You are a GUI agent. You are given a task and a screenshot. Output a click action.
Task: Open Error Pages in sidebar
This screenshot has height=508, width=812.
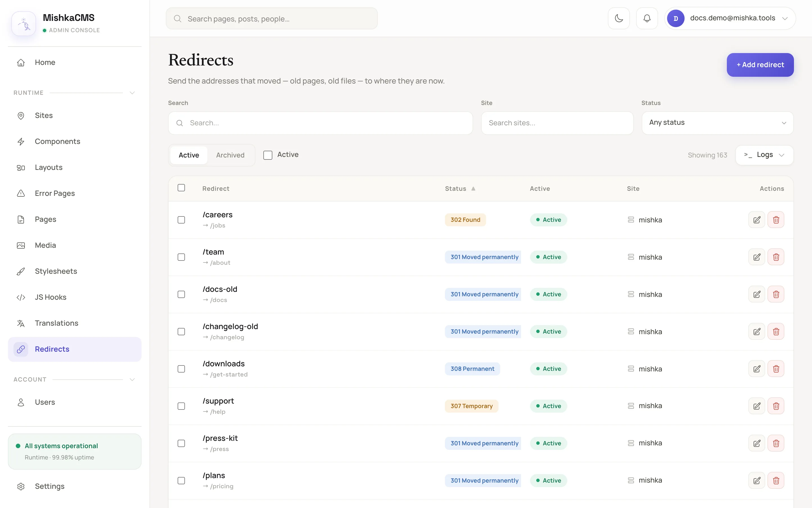[x=74, y=194]
